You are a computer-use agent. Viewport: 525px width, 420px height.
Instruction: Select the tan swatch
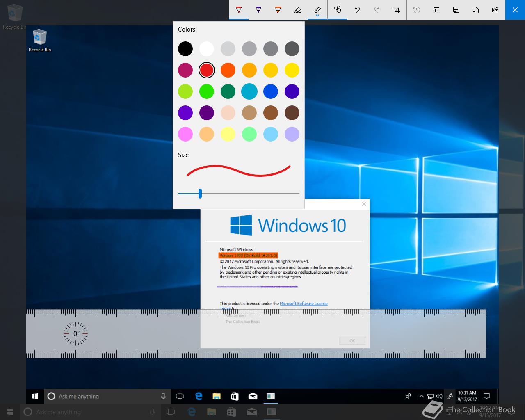pos(249,113)
